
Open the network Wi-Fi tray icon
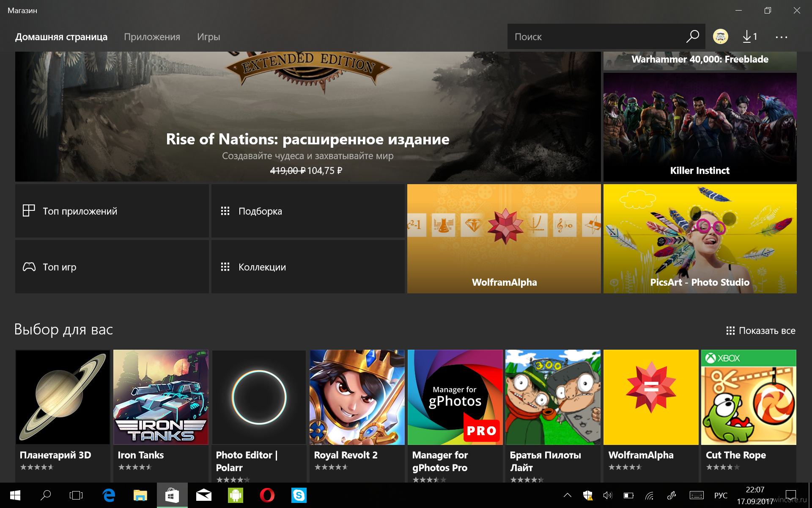pyautogui.click(x=650, y=495)
